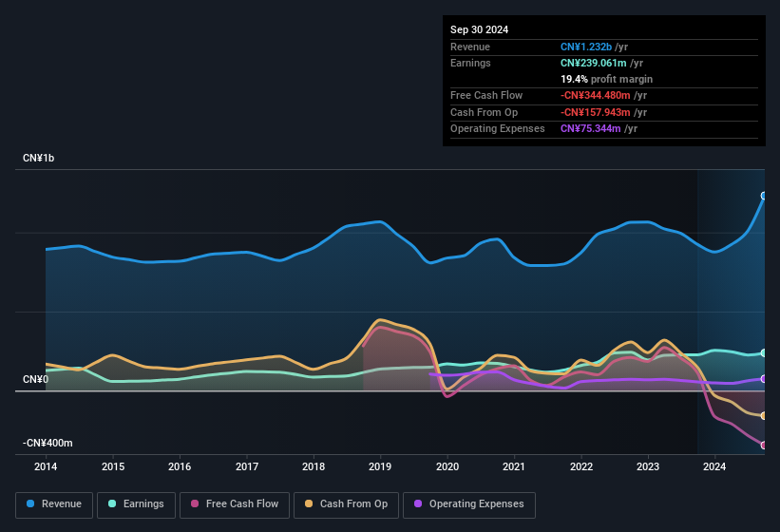The height and width of the screenshot is (532, 780).
Task: Click the CN¥1.232b revenue value
Action: pos(586,47)
